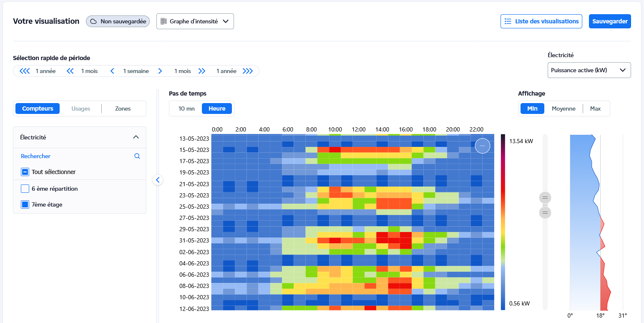
Task: Collapse the Électricité section
Action: [x=136, y=137]
